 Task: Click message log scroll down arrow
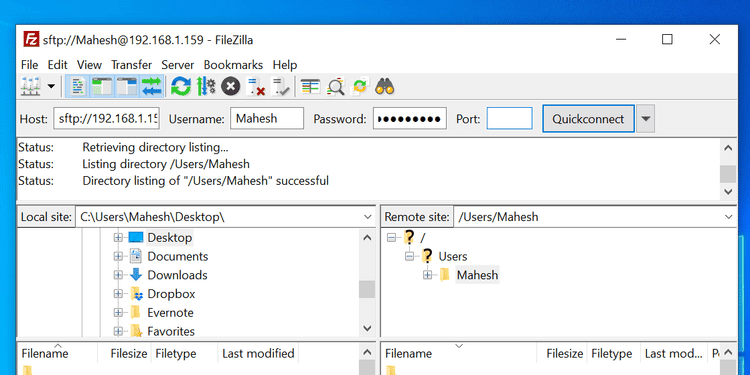pos(728,191)
